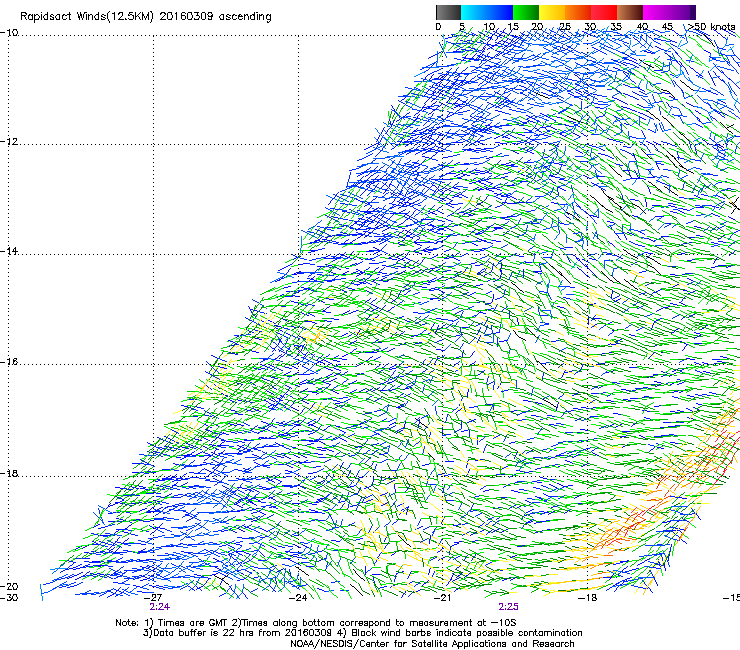Select the '-14' latitude axis label
740x650 pixels.
coord(9,251)
